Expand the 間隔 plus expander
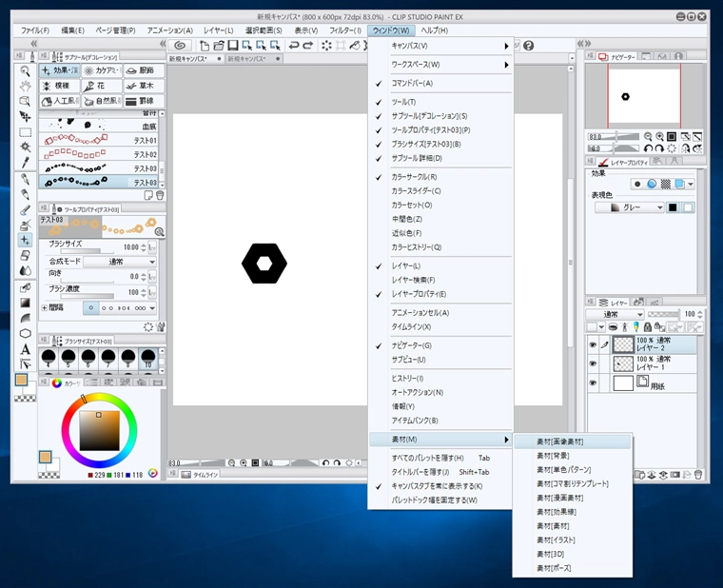This screenshot has width=723, height=588. point(45,307)
